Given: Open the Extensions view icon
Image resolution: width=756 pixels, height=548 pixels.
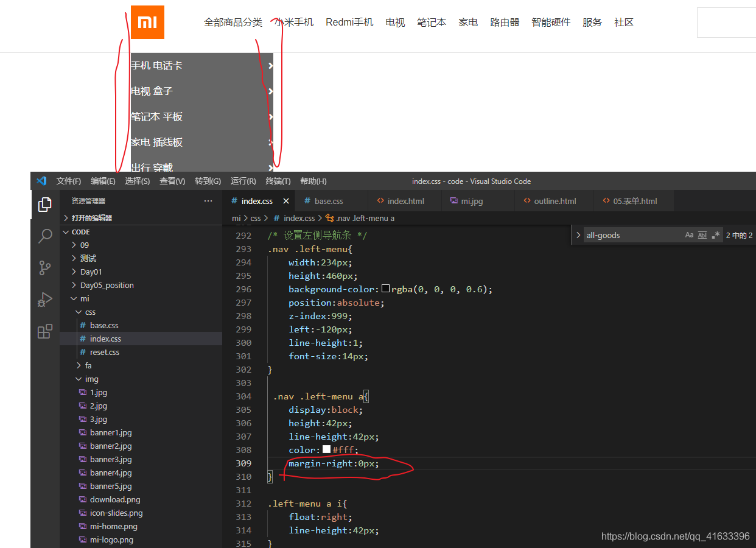Looking at the screenshot, I should pyautogui.click(x=44, y=331).
